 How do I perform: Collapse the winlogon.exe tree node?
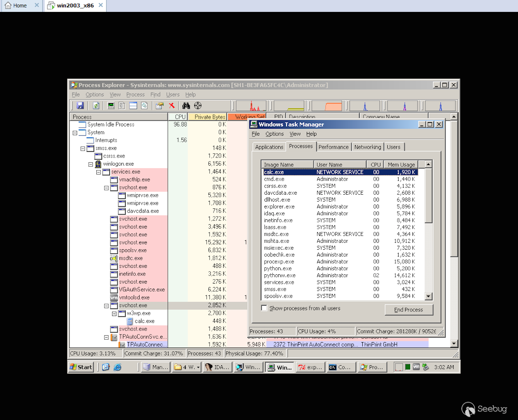[91, 164]
